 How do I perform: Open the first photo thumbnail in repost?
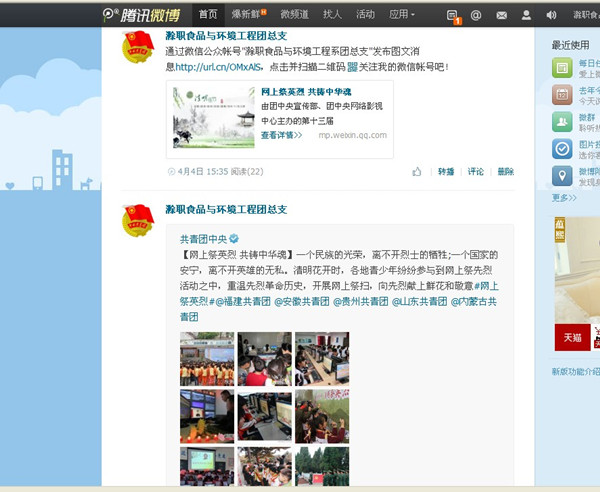point(207,359)
